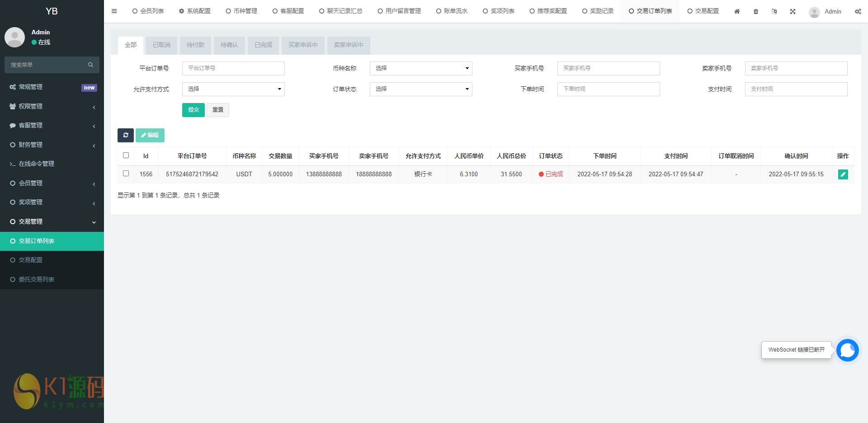Open settings gears icon at top right
868x423 pixels.
point(858,11)
